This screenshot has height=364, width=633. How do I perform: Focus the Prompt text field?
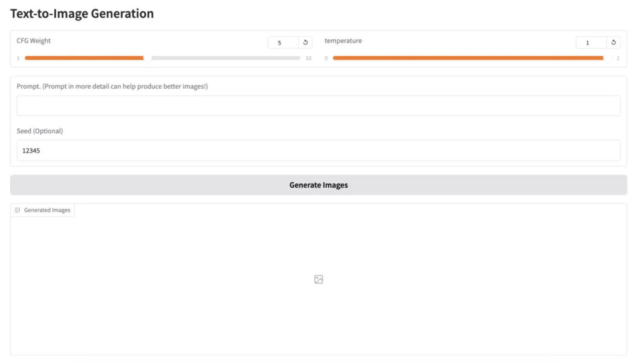coord(318,106)
